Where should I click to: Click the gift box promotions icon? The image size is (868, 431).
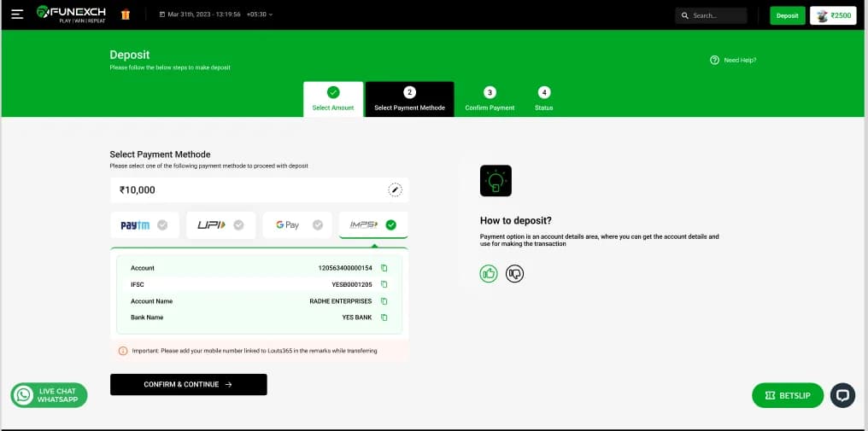[126, 15]
